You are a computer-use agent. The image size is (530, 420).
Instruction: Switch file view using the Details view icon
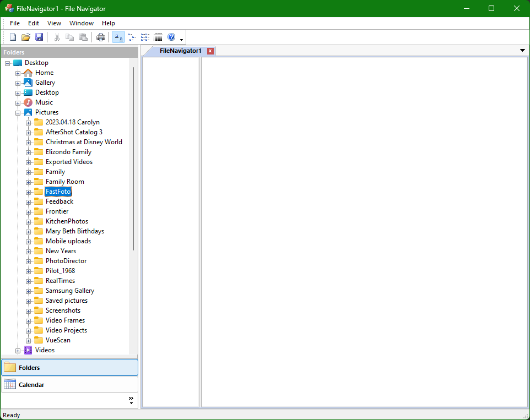coord(158,37)
